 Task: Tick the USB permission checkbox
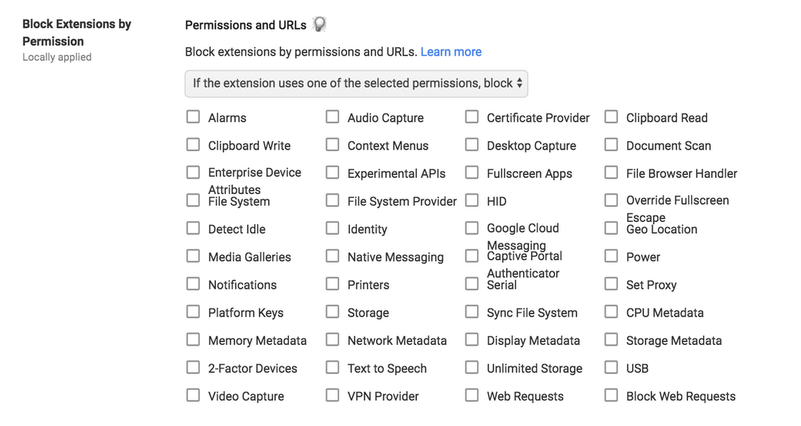pos(611,367)
